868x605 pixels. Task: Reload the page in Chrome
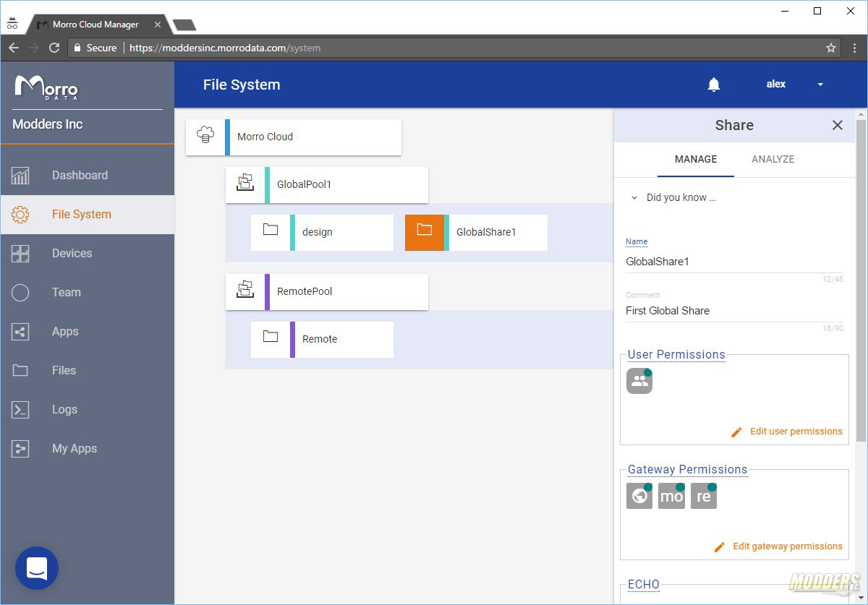click(54, 48)
